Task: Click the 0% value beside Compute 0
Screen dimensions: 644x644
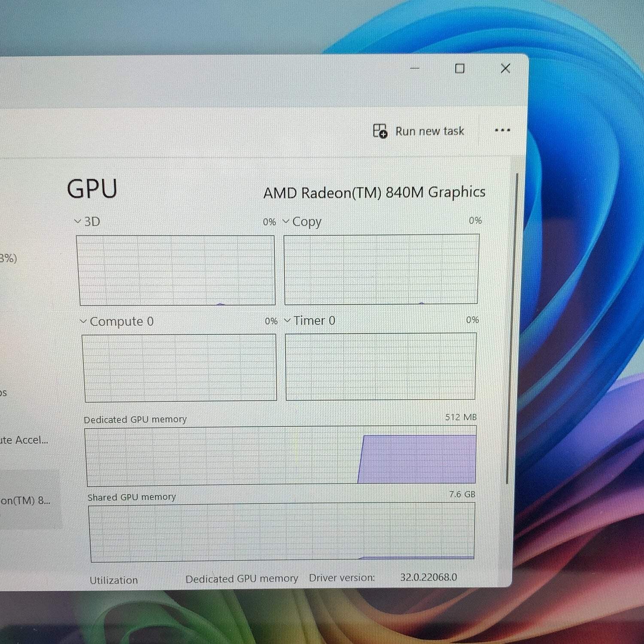Action: 271,321
